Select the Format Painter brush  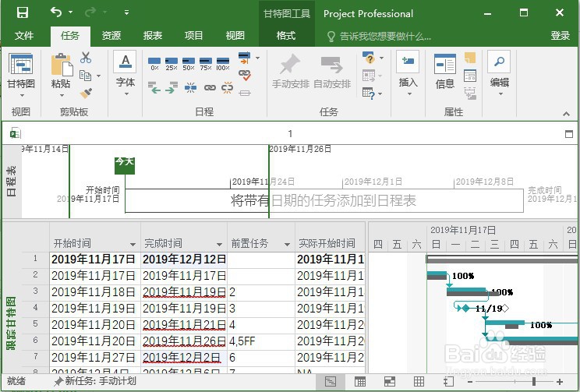(86, 93)
